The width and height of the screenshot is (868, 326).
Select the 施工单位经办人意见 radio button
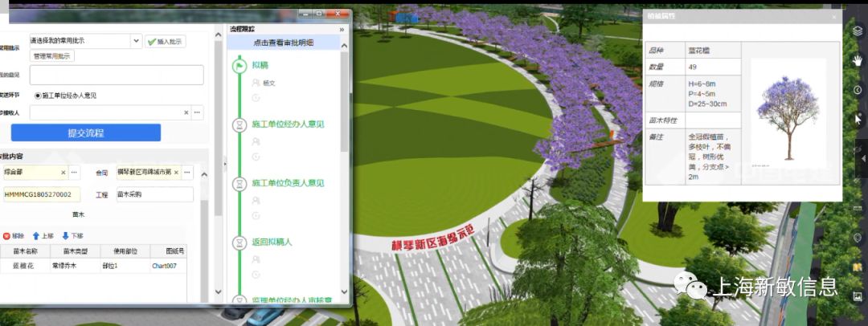pyautogui.click(x=38, y=96)
